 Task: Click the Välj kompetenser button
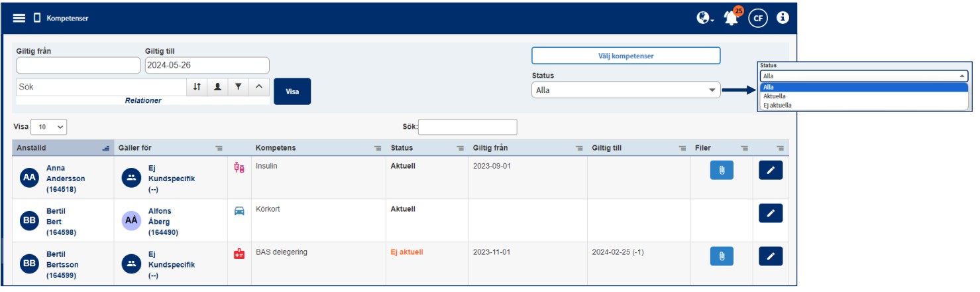tap(626, 56)
